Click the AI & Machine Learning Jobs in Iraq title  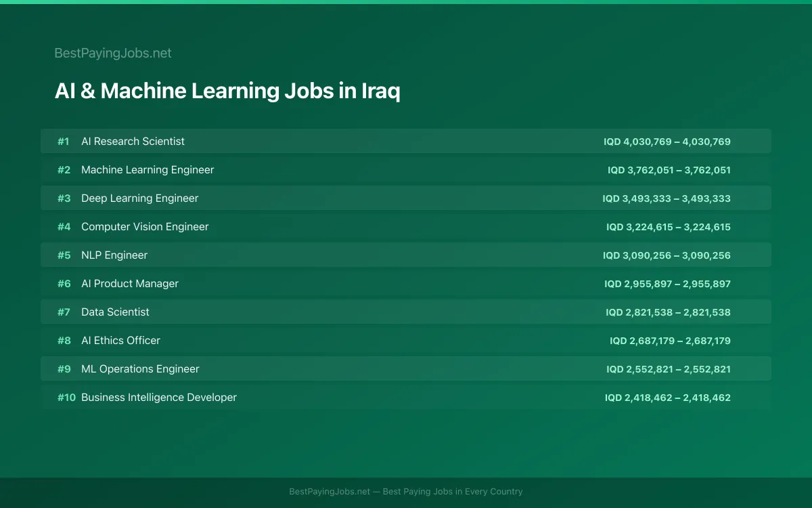[227, 91]
